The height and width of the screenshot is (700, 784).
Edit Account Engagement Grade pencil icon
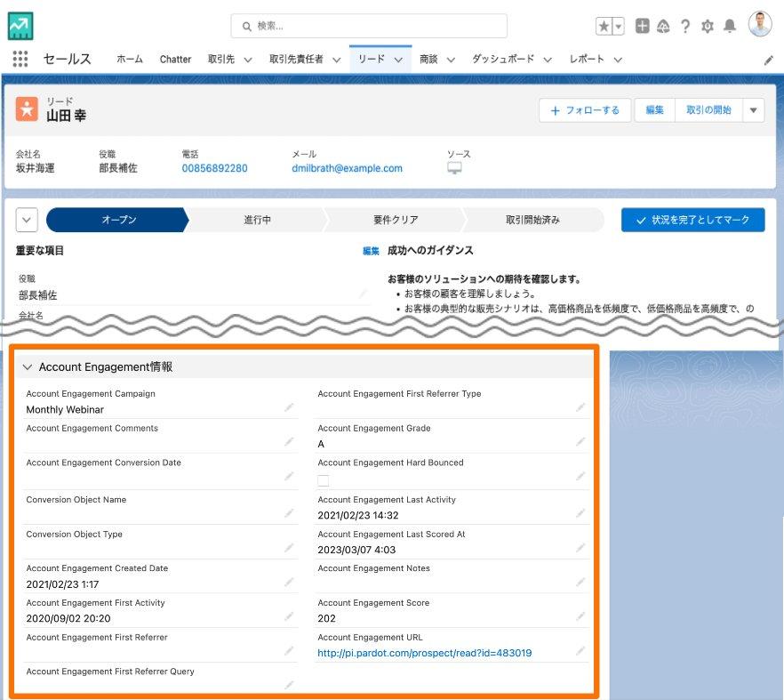[x=580, y=442]
